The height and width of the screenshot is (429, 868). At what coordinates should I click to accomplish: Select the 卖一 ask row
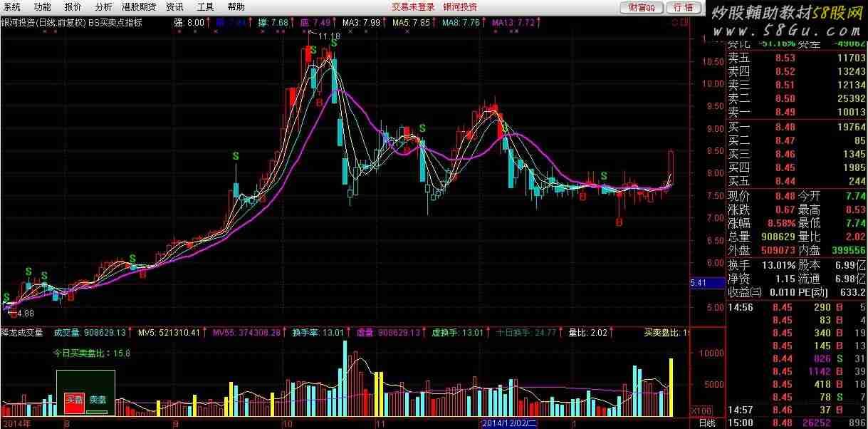797,112
